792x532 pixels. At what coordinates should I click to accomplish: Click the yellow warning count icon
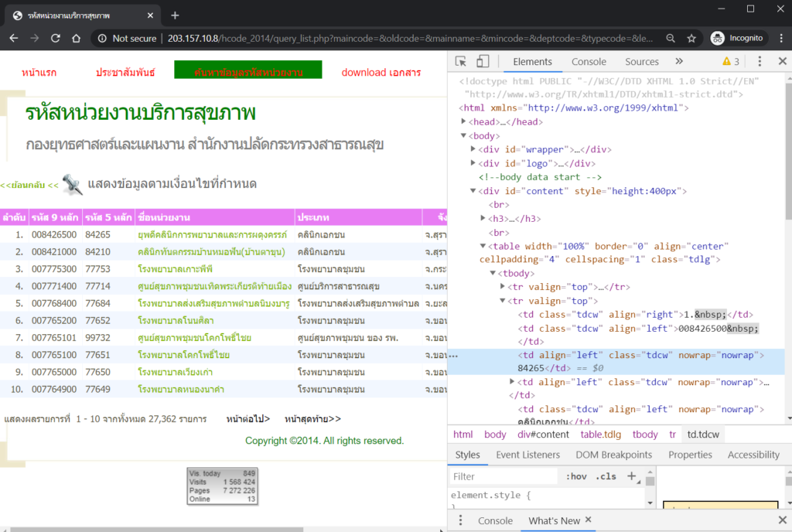(x=730, y=62)
